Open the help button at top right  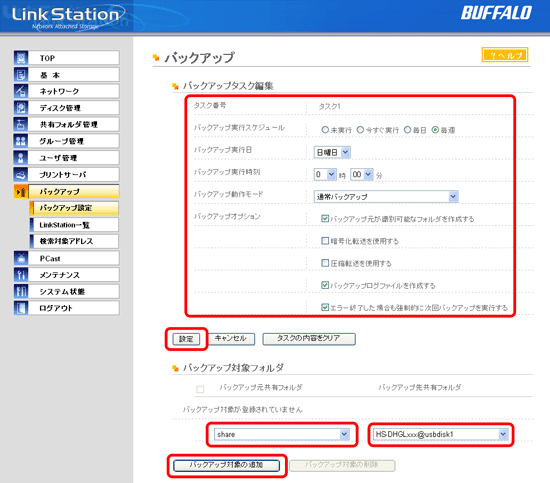click(x=505, y=55)
